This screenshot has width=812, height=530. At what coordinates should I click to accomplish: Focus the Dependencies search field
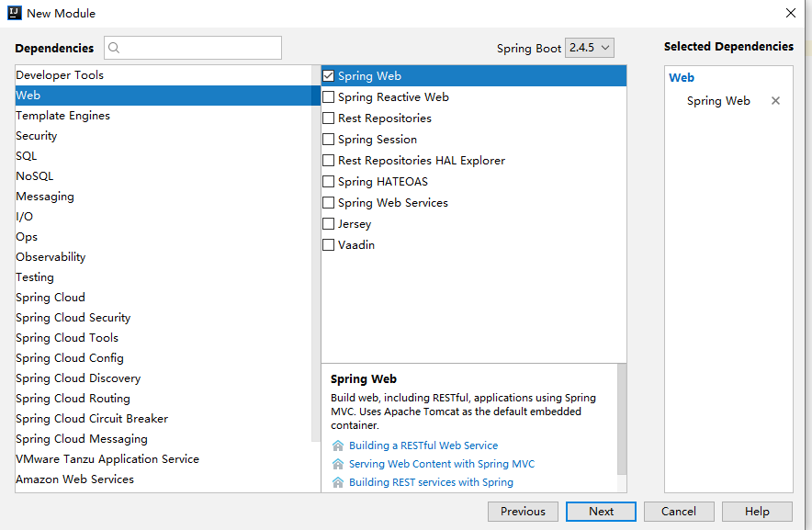point(193,48)
